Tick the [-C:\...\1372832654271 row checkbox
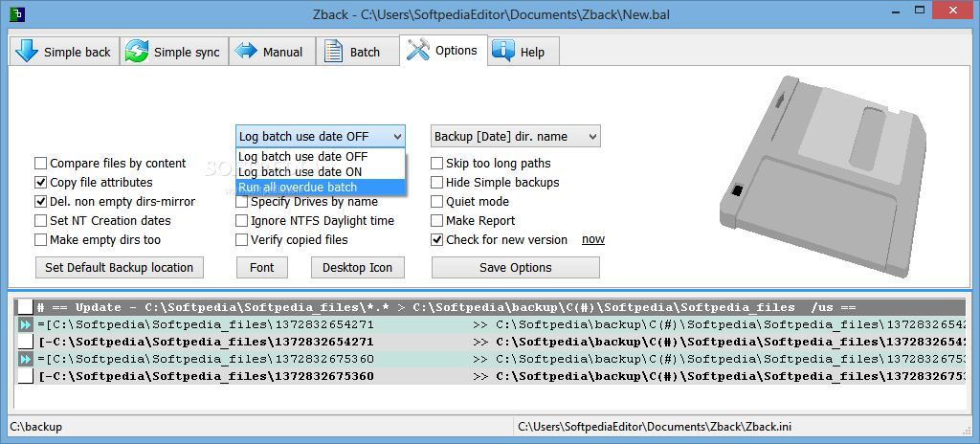Viewport: 980px width, 444px height. (x=25, y=342)
